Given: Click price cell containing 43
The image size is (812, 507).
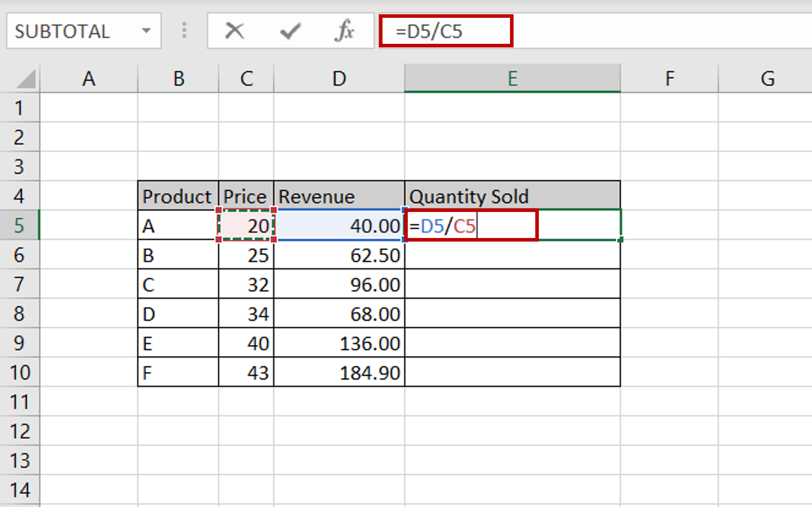Looking at the screenshot, I should [x=246, y=372].
